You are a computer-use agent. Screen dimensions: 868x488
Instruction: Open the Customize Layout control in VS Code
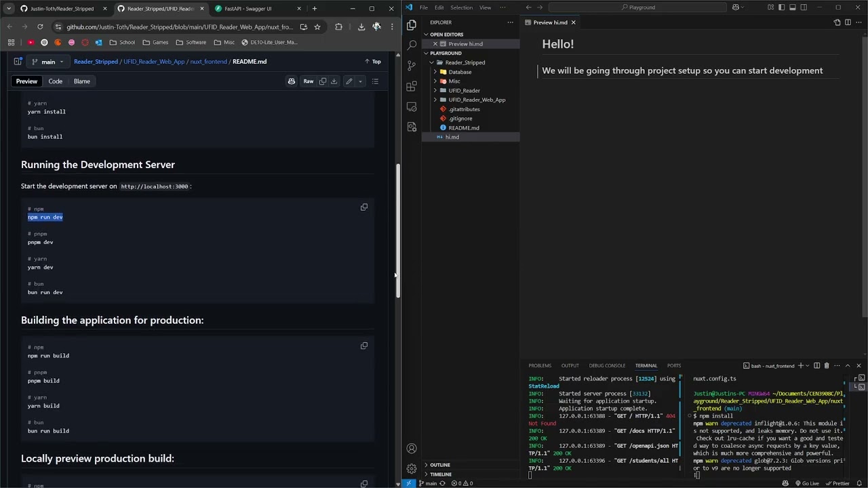pos(772,7)
